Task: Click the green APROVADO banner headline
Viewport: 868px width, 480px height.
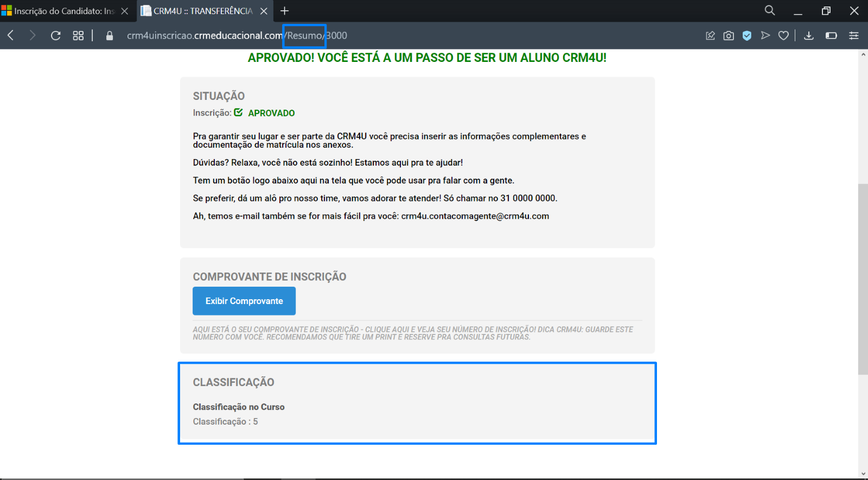Action: tap(427, 58)
